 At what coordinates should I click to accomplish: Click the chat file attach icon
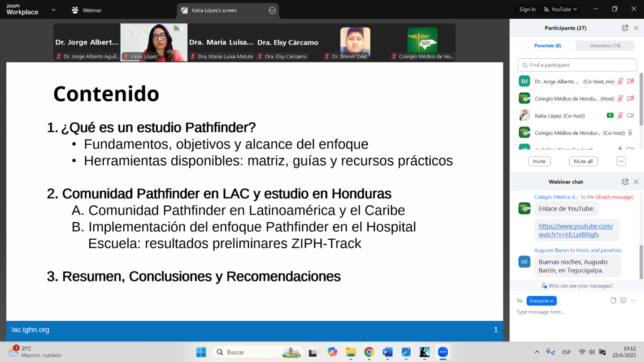pyautogui.click(x=613, y=301)
